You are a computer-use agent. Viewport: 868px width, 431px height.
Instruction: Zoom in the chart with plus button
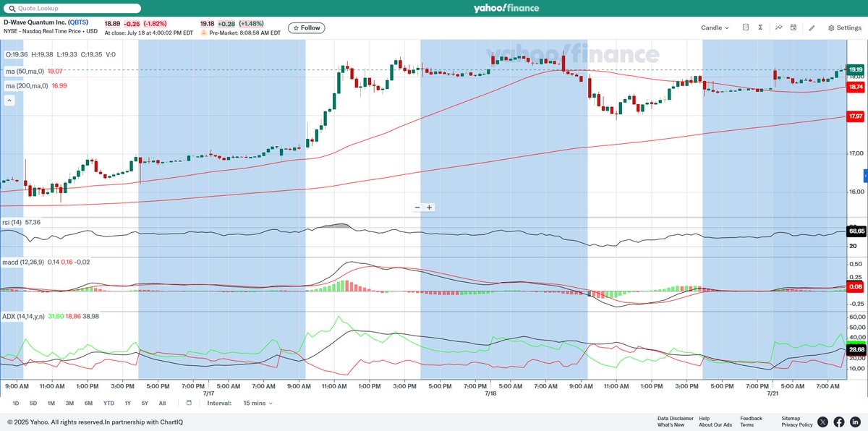pos(429,208)
